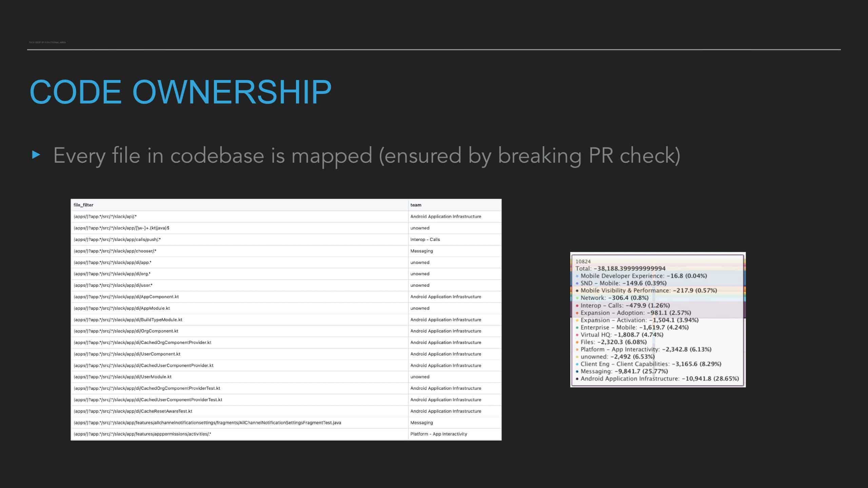This screenshot has height=488, width=868.
Task: Click the Platform – App Interactivity -2,342.8 tooltip entry
Action: point(643,349)
